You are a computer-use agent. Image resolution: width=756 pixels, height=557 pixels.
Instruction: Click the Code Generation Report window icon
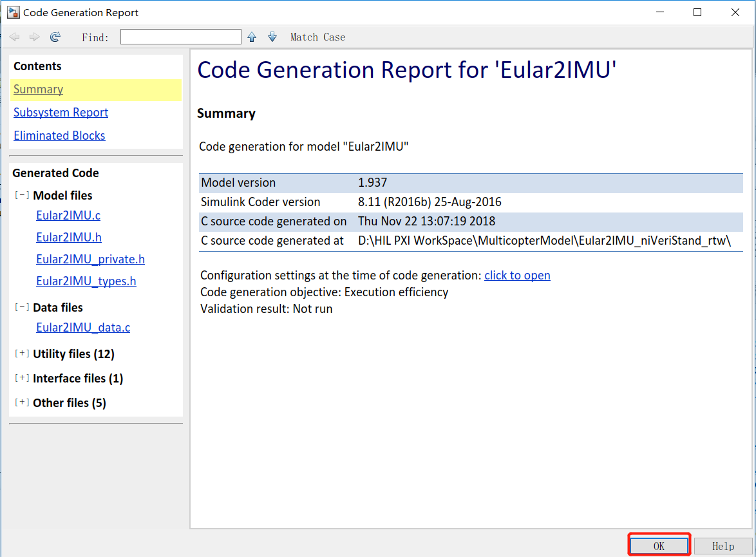[13, 12]
